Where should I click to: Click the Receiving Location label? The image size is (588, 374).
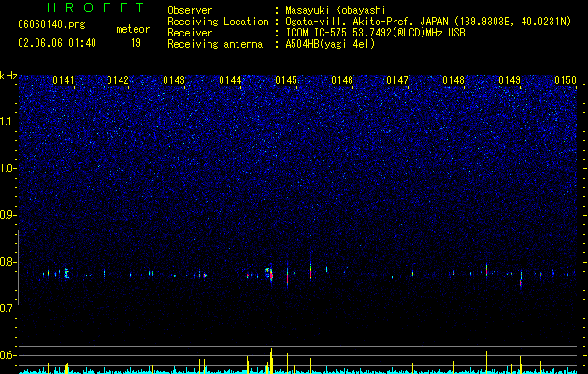(218, 22)
